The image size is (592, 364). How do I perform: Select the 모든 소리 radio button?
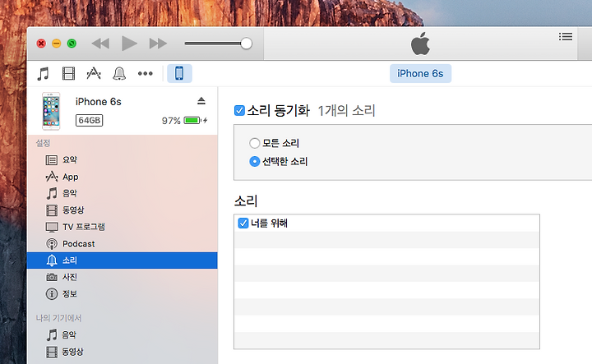[254, 143]
